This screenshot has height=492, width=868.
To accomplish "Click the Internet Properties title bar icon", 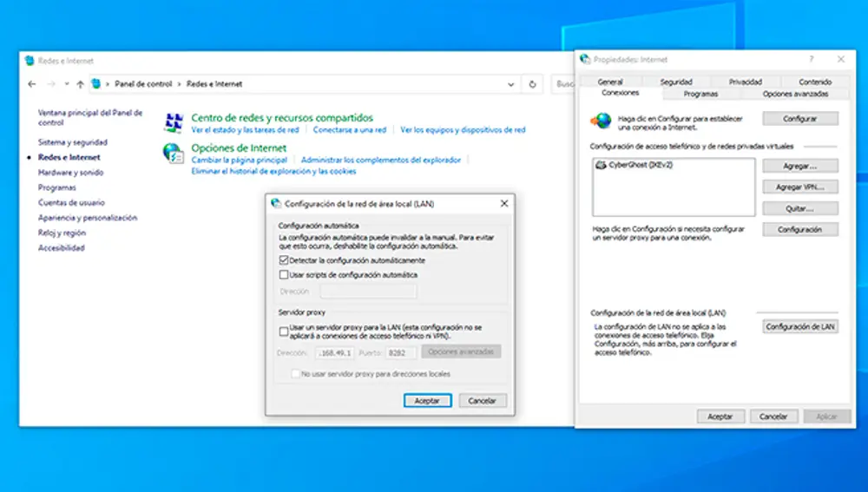I will point(585,59).
